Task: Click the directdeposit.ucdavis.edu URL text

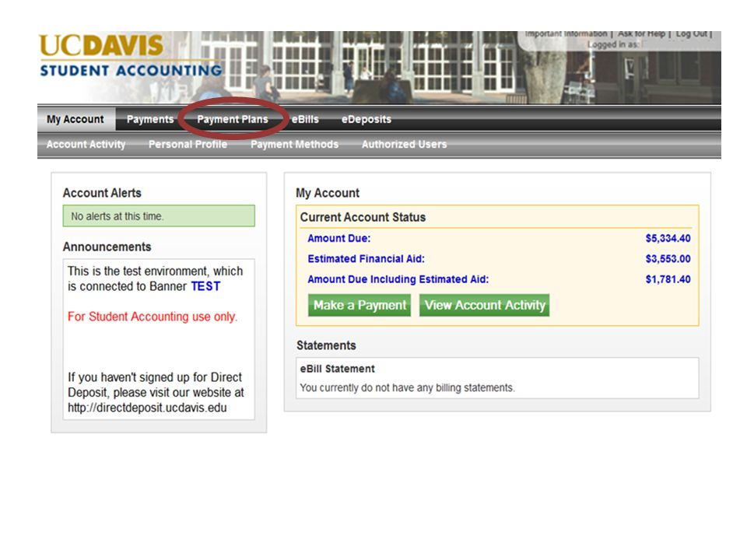Action: (x=147, y=408)
